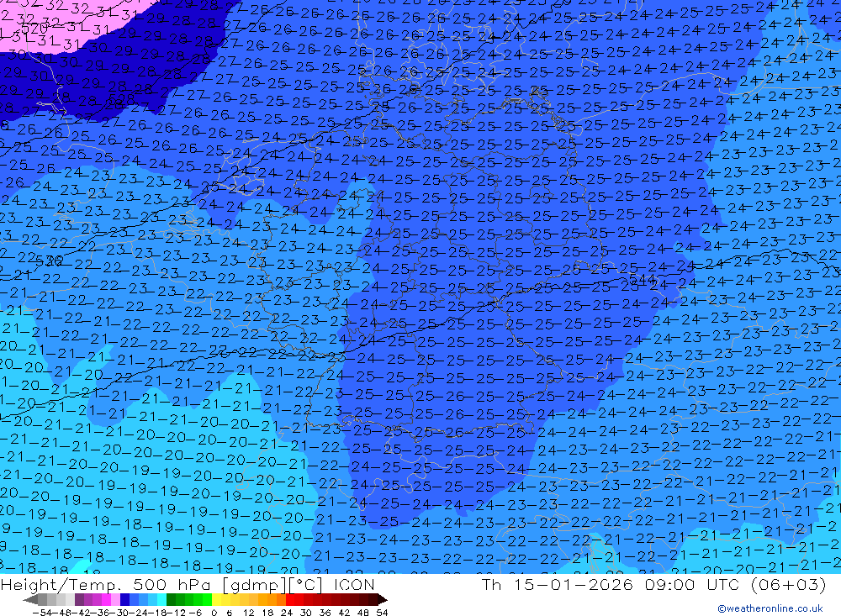Click the 'ICON' model name in the title
Viewport: 841px width, 616px height.
pyautogui.click(x=354, y=584)
